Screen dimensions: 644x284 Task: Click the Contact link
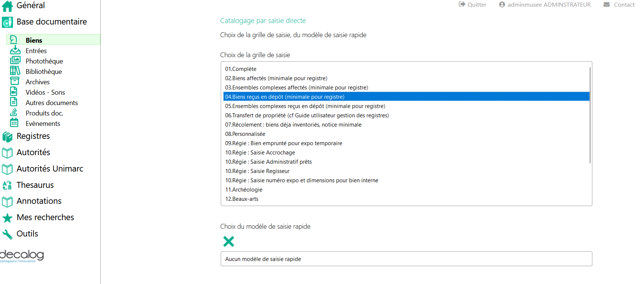(624, 5)
